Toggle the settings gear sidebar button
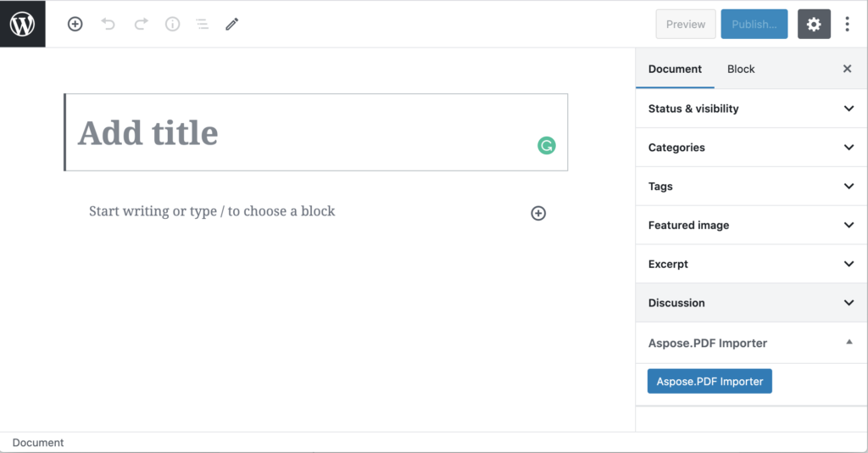This screenshot has width=868, height=453. pos(814,25)
